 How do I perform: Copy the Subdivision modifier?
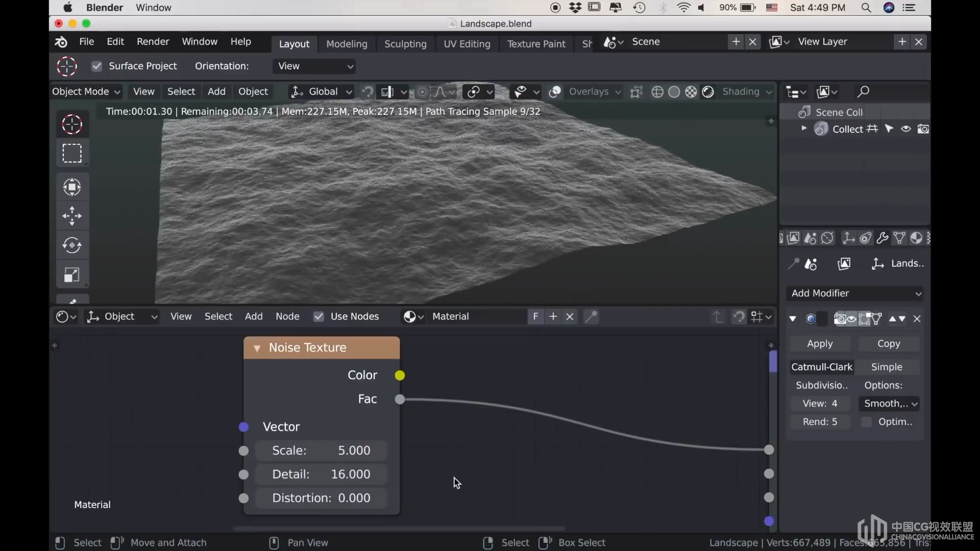point(889,344)
